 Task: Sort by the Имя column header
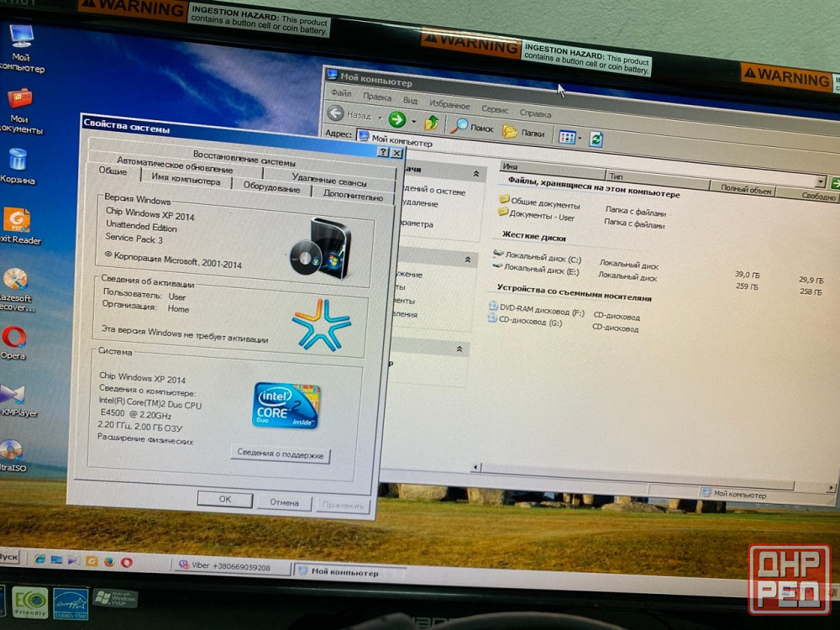point(552,170)
